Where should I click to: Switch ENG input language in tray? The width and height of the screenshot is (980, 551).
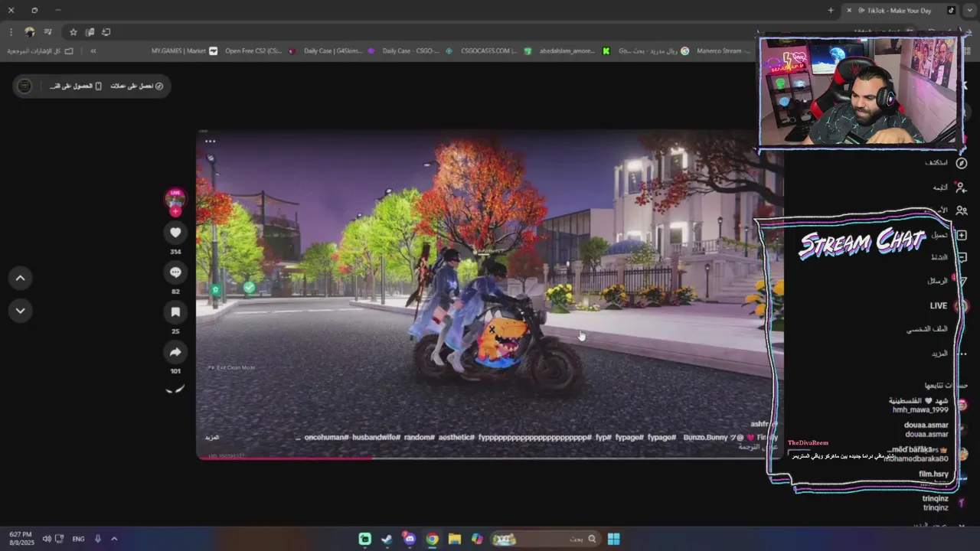tap(78, 539)
